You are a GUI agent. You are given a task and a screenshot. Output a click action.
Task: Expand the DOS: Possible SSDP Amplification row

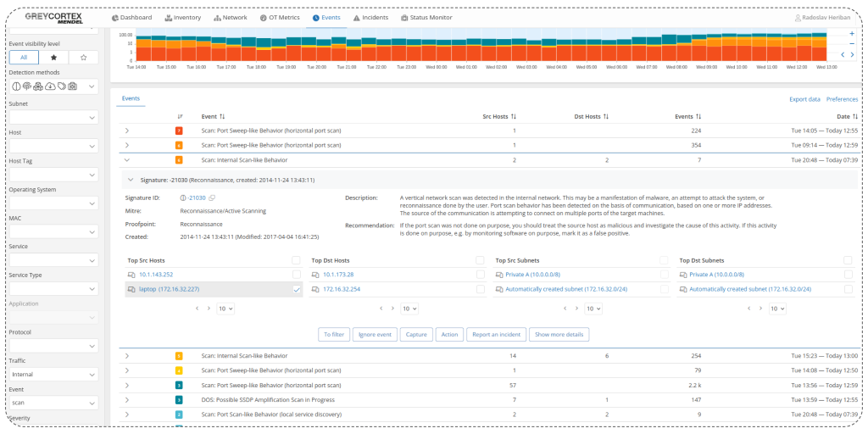coord(126,399)
